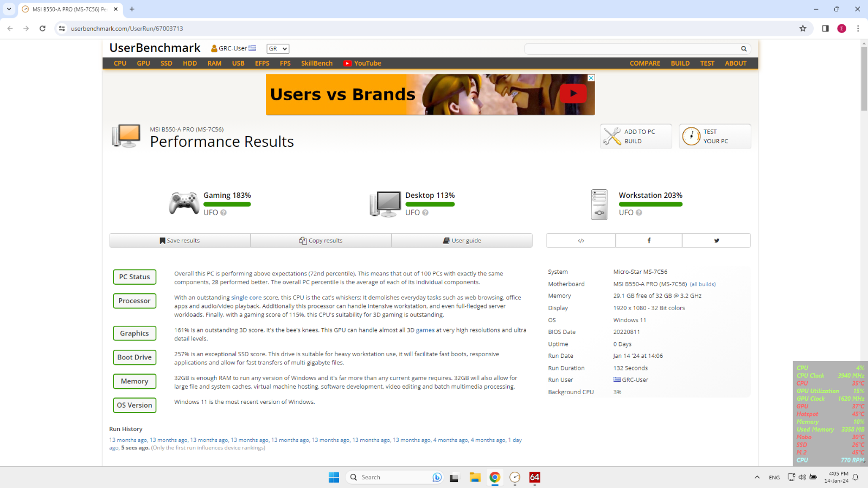The width and height of the screenshot is (868, 488).
Task: Click the Save results button
Action: tap(180, 241)
